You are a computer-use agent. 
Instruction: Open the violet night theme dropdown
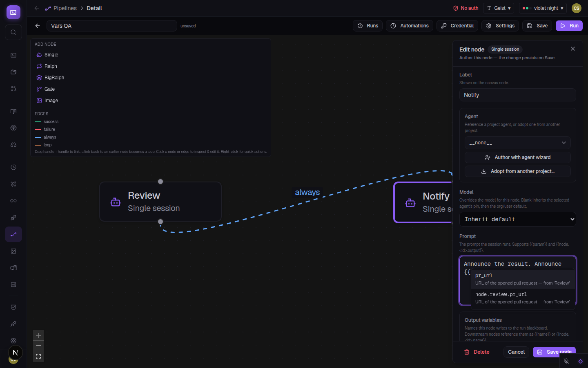click(x=543, y=8)
